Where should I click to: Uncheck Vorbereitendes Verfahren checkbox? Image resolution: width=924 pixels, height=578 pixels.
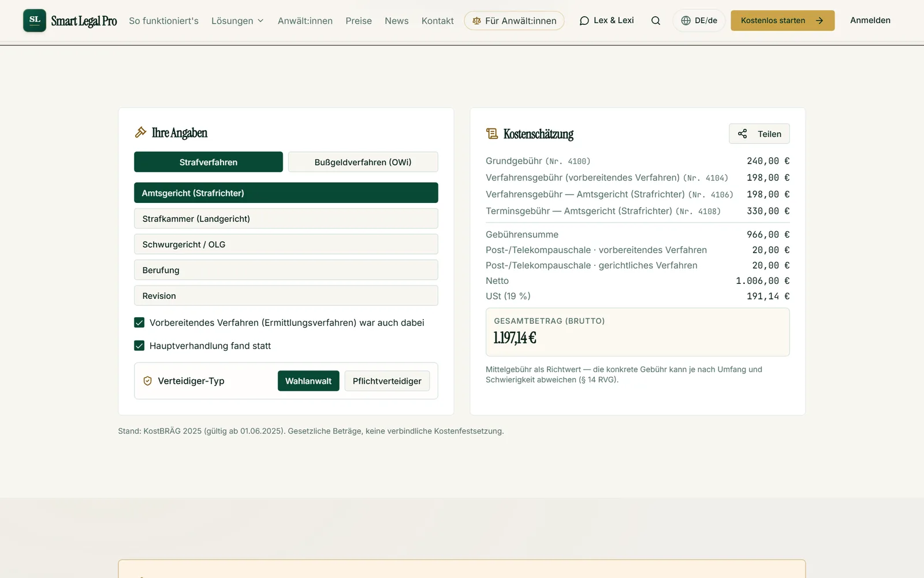(139, 323)
